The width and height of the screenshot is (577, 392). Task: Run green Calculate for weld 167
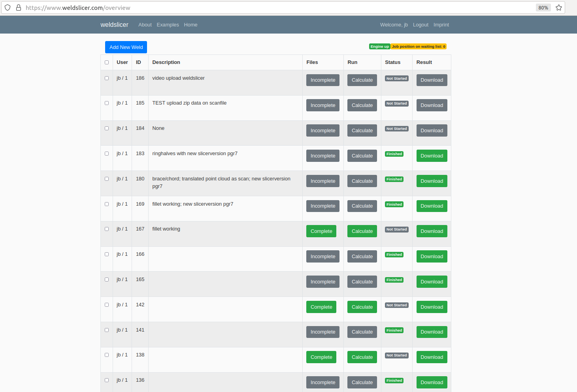(362, 231)
